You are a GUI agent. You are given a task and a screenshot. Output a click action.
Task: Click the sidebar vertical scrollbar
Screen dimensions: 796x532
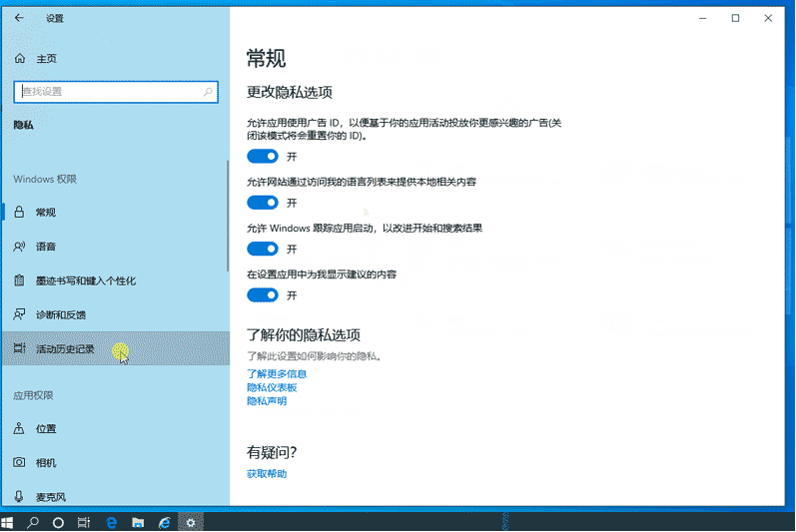click(228, 216)
